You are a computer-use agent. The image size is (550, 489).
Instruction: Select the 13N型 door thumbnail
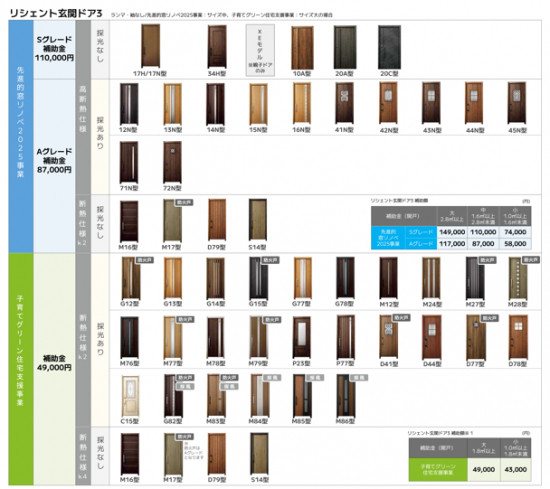point(172,104)
